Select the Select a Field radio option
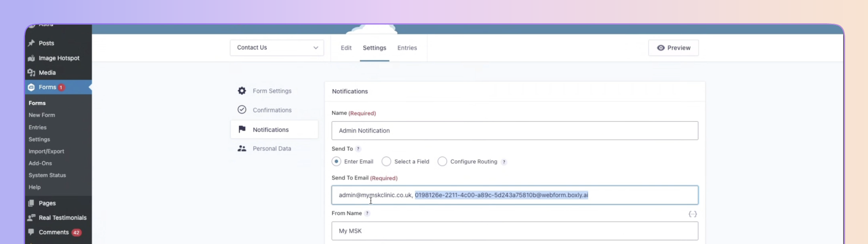Viewport: 868px width, 244px height. click(386, 162)
